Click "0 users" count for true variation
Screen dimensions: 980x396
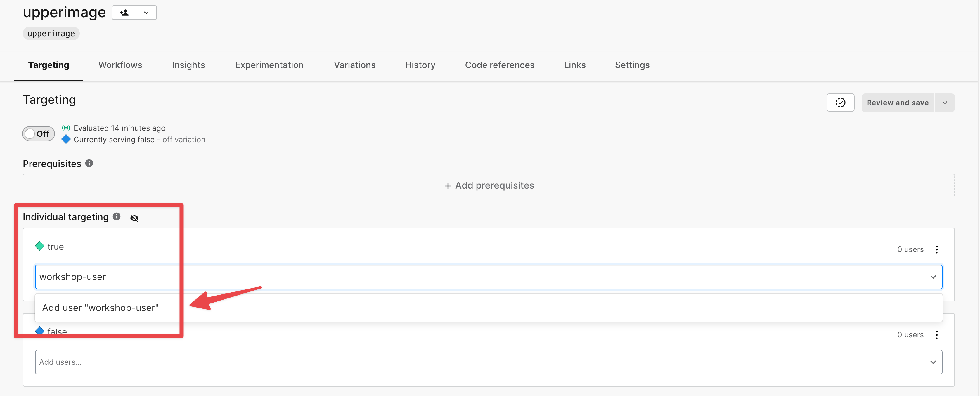[910, 250]
